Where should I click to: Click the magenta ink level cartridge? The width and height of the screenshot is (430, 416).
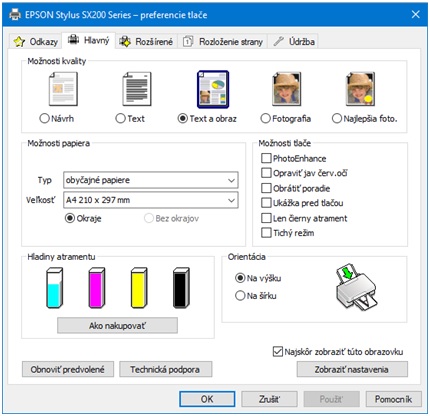(x=97, y=288)
